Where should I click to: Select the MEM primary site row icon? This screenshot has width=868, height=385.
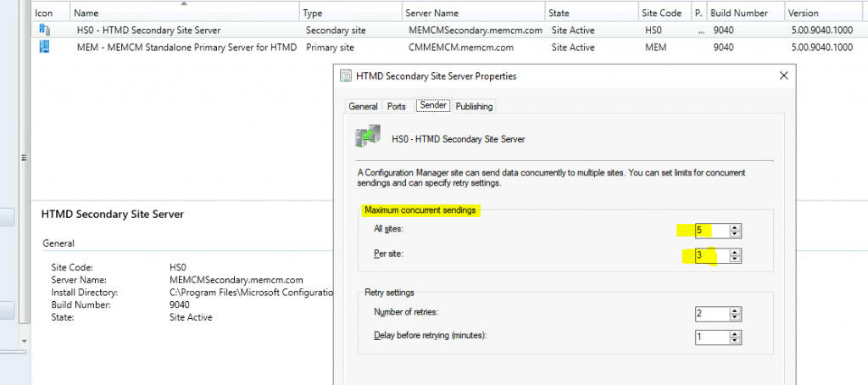44,47
